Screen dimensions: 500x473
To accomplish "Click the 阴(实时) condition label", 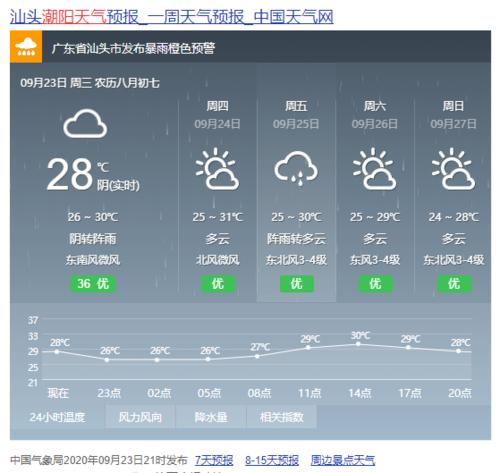I will coord(118,185).
